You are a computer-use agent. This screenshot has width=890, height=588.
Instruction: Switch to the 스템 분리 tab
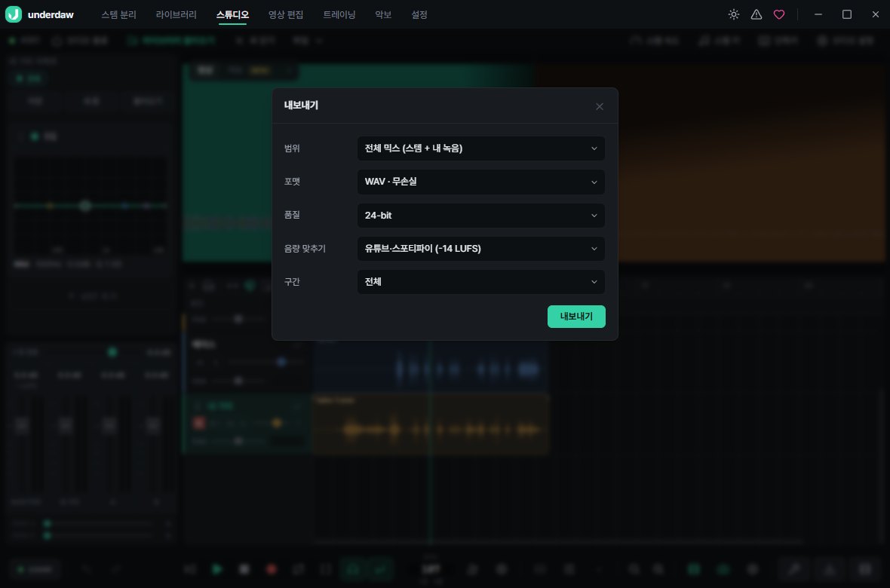point(118,15)
